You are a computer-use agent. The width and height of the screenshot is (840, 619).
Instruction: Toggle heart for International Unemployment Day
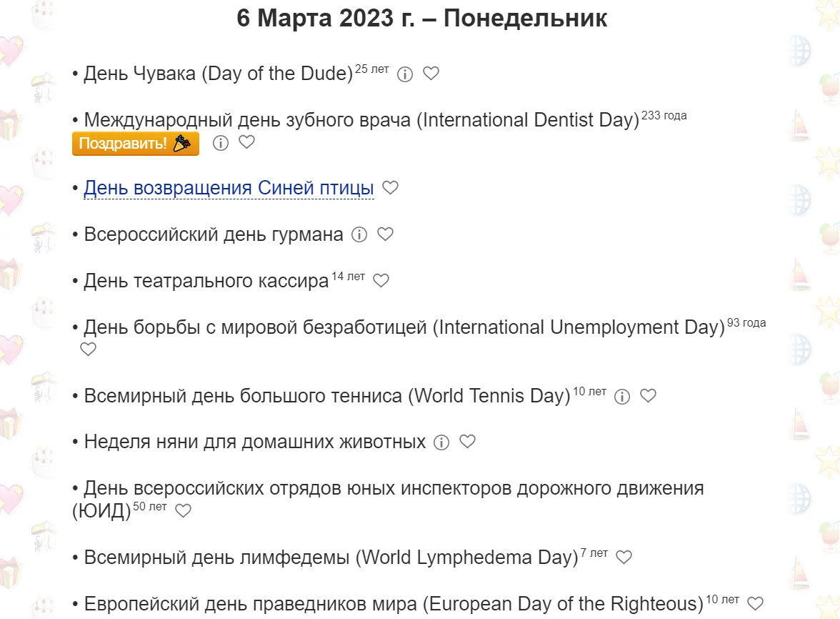(x=88, y=349)
